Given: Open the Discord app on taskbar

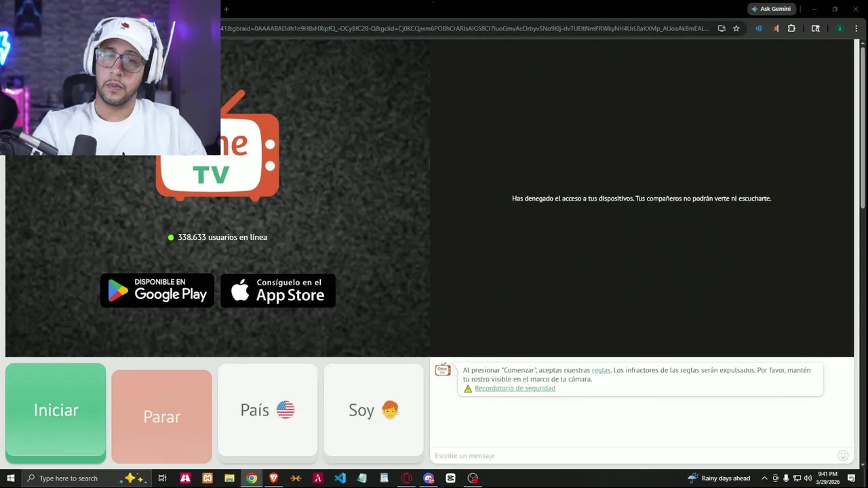Looking at the screenshot, I should pyautogui.click(x=429, y=478).
